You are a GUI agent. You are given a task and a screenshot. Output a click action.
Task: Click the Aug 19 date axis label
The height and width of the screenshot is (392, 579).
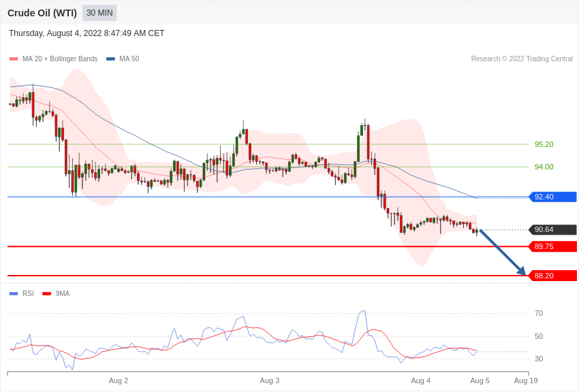tap(526, 380)
